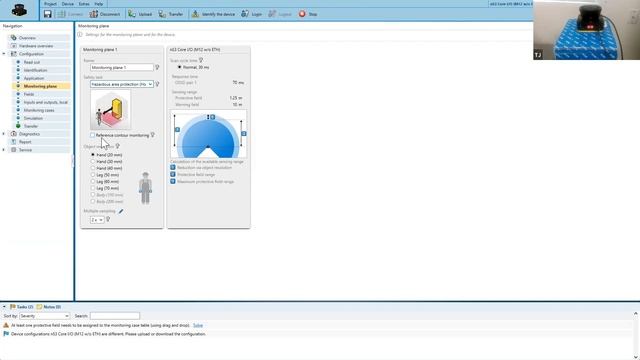
Task: Open the Device menu
Action: pos(68,4)
